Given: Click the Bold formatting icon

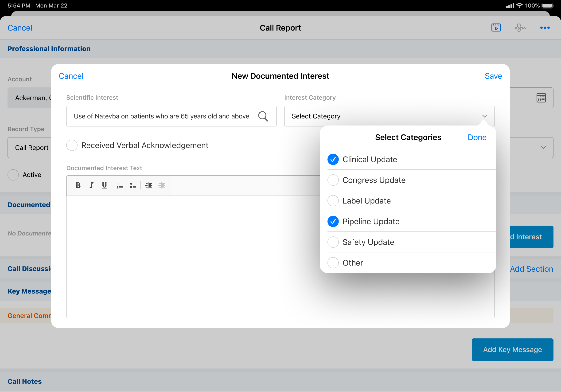Looking at the screenshot, I should 78,185.
